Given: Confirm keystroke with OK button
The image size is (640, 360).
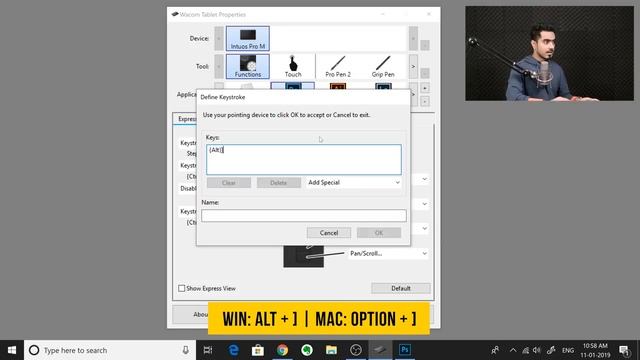Looking at the screenshot, I should 379,233.
